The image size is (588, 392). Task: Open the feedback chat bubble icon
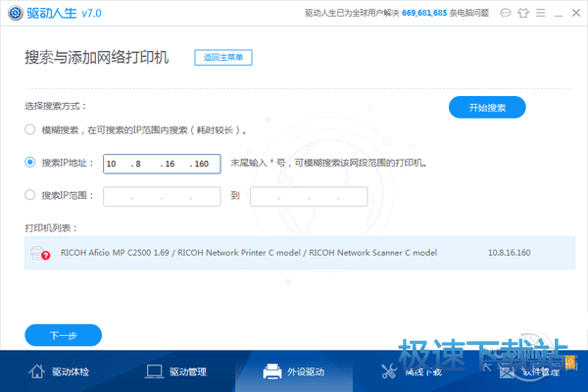[505, 13]
